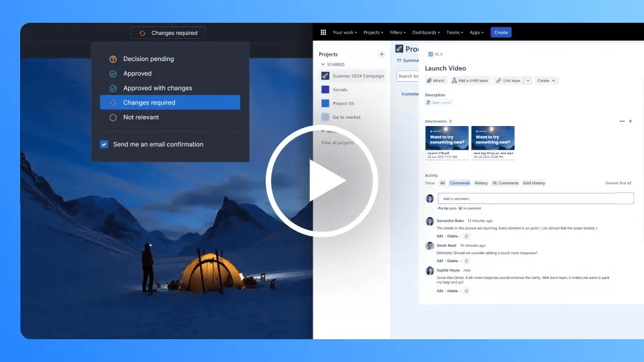Open the Dashboards menu dropdown
This screenshot has height=362, width=644.
(426, 32)
